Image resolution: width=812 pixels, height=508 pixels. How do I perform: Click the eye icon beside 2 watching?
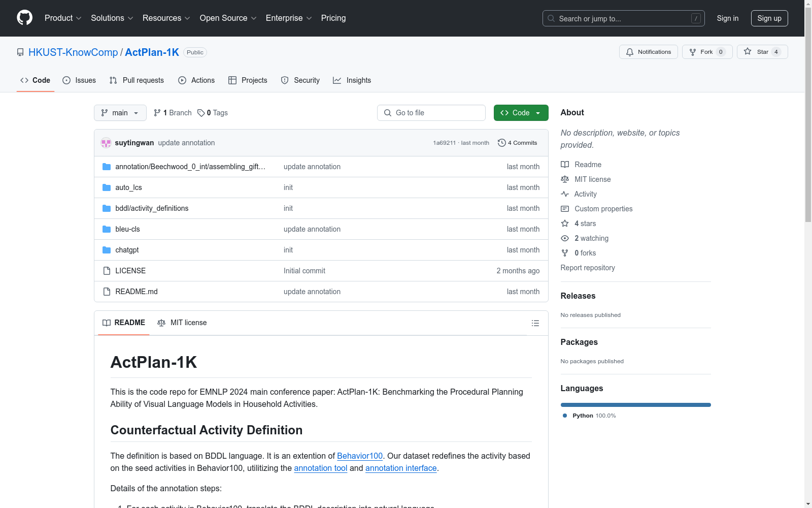[565, 238]
